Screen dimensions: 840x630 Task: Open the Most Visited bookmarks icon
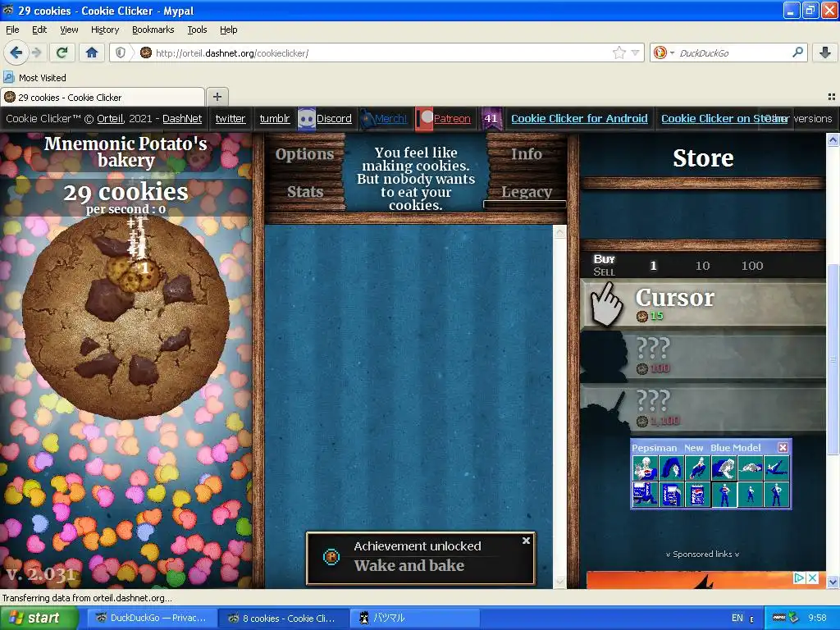(x=8, y=77)
